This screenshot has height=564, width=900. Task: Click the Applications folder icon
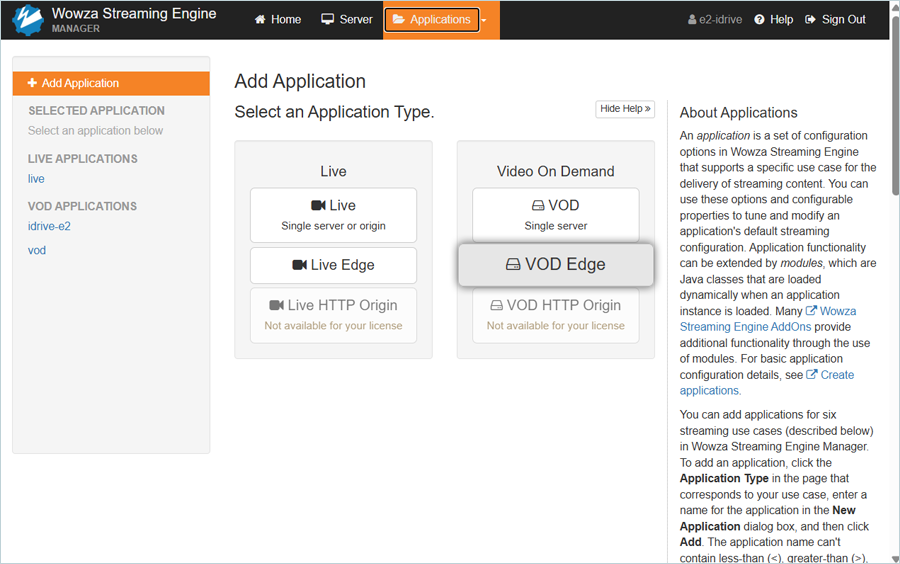click(398, 20)
